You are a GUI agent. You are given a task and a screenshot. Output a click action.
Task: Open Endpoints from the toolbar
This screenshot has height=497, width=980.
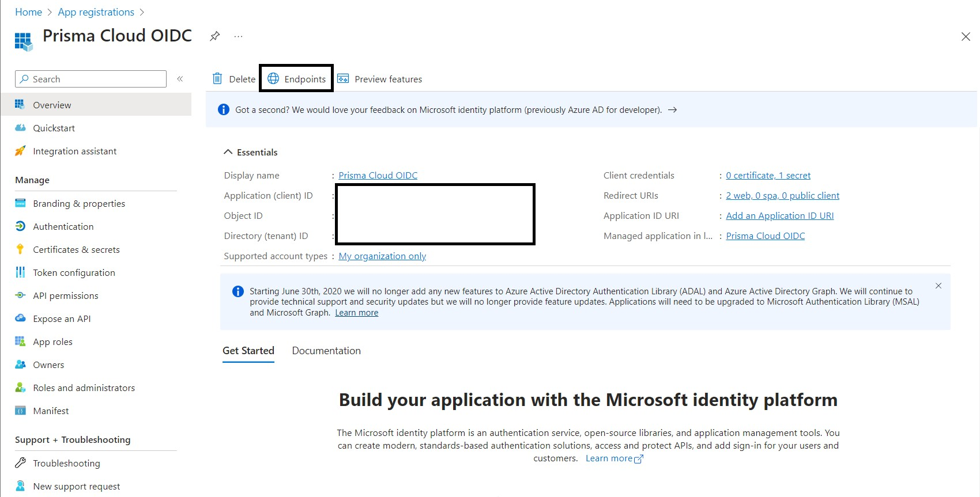click(297, 79)
